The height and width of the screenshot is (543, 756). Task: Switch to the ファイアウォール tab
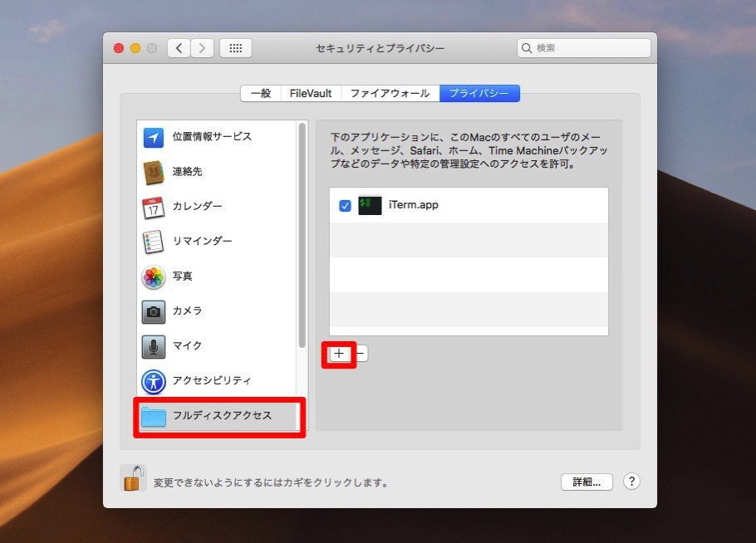[x=390, y=94]
